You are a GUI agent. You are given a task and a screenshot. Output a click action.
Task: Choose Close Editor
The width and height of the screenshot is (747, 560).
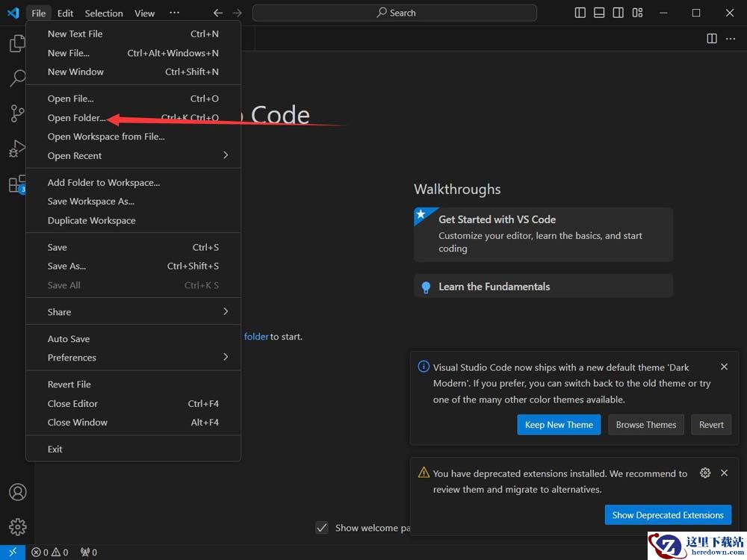click(134, 403)
